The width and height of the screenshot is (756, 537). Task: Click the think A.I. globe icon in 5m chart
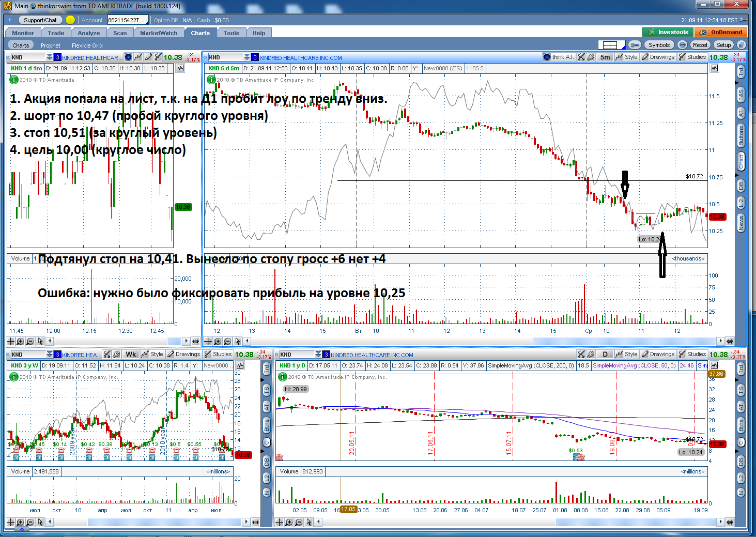coord(547,57)
